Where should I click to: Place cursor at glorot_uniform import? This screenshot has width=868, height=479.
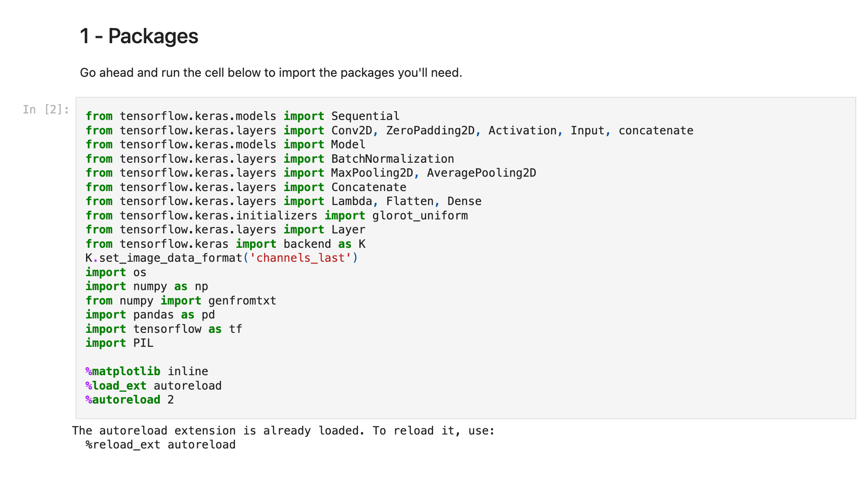(420, 216)
